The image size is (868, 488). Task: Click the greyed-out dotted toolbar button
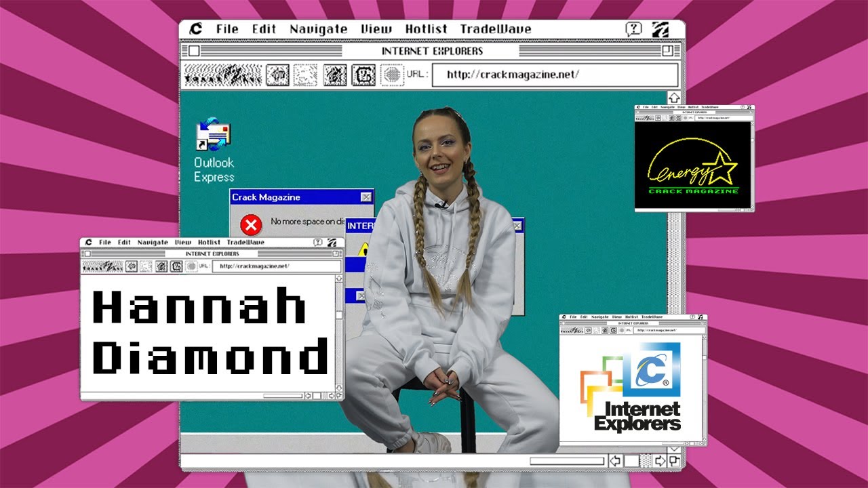(305, 75)
